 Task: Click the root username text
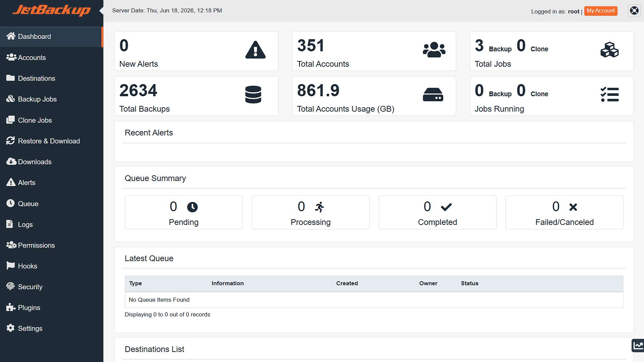pyautogui.click(x=574, y=11)
